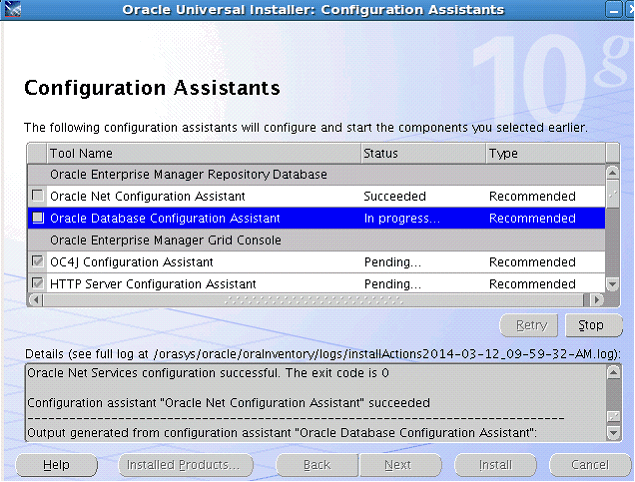Click the details log scroll down arrow

pyautogui.click(x=613, y=433)
